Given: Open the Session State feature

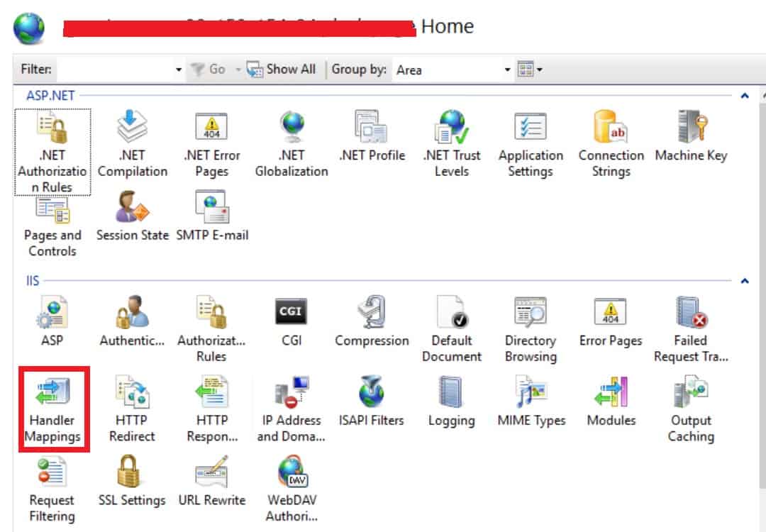Looking at the screenshot, I should tap(133, 216).
